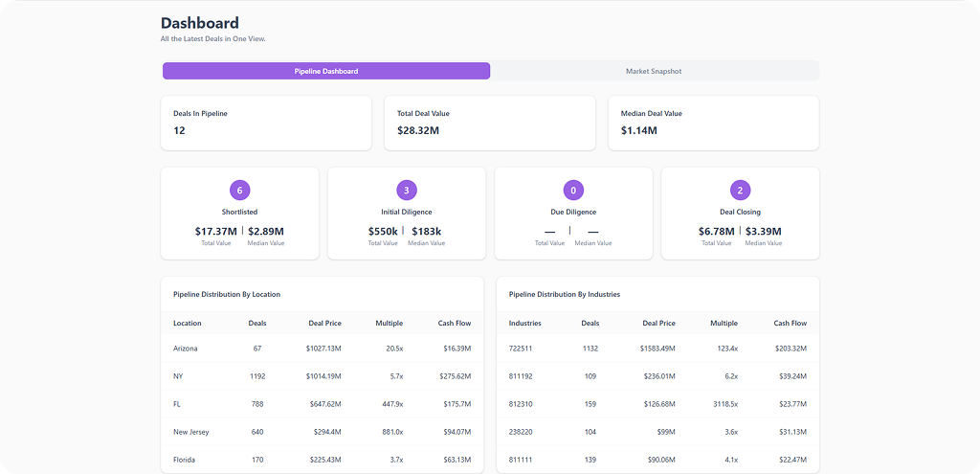This screenshot has width=980, height=474.
Task: Click the Deal Closing badge showing 2
Action: point(740,190)
